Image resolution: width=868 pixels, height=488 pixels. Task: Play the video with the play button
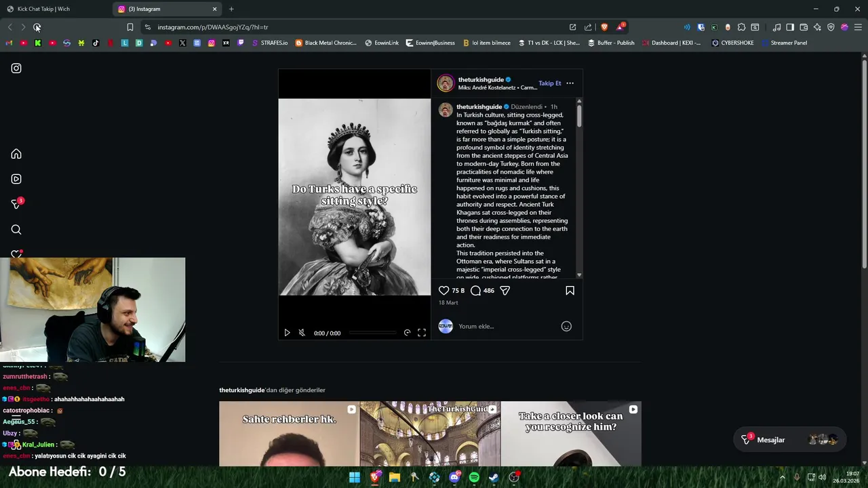pyautogui.click(x=287, y=333)
